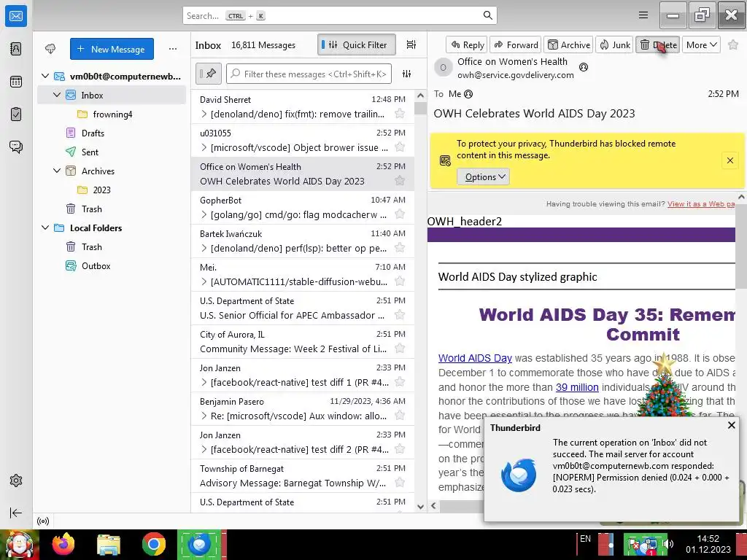Dismiss the remote content privacy bar
Screen dimensions: 747x560
pyautogui.click(x=729, y=160)
